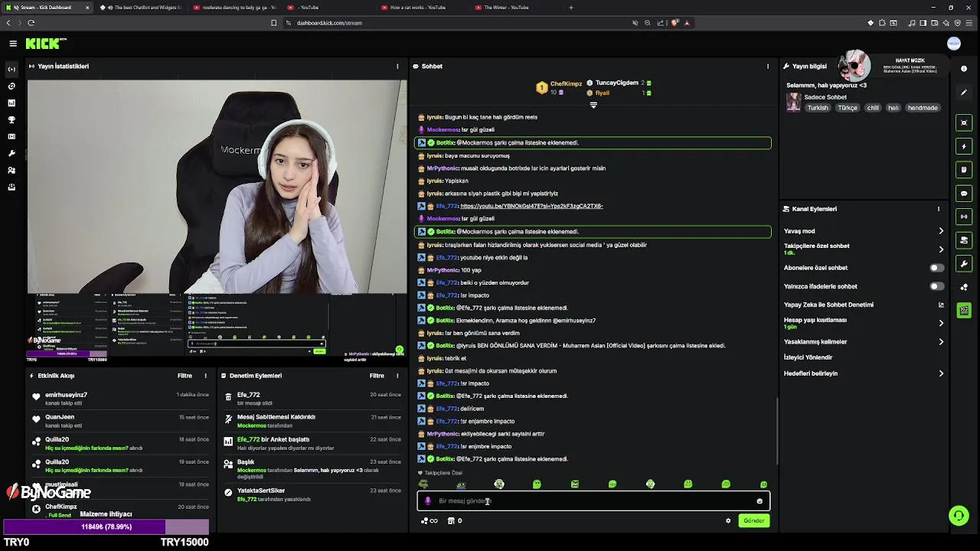Open the hamburger menu beside Kick logo
The width and height of the screenshot is (980, 551).
(x=13, y=44)
